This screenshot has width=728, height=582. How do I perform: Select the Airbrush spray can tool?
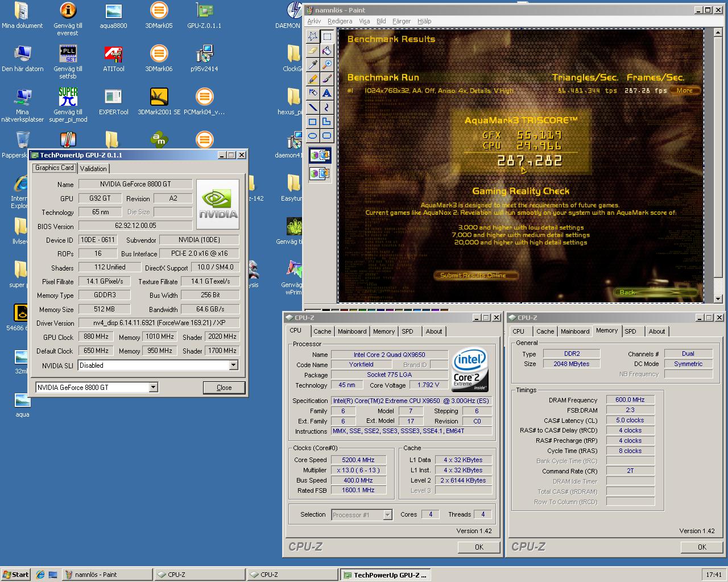[x=313, y=93]
